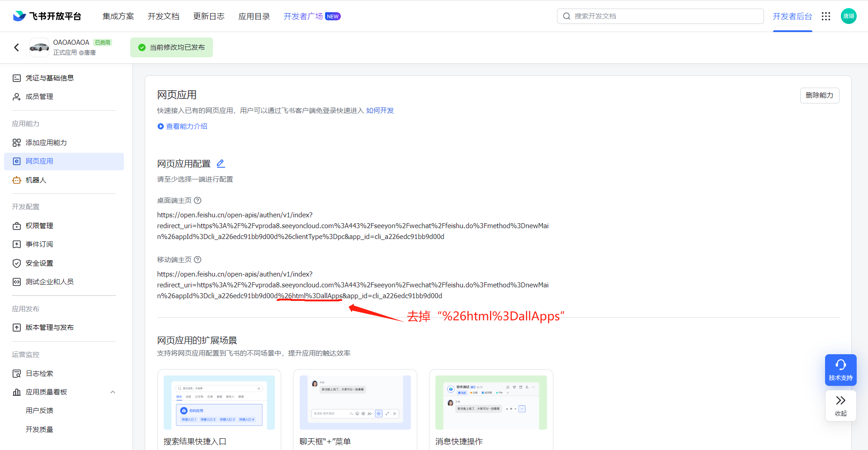This screenshot has width=868, height=450.
Task: Open the user avatar 唐瑚 menu
Action: coord(849,16)
